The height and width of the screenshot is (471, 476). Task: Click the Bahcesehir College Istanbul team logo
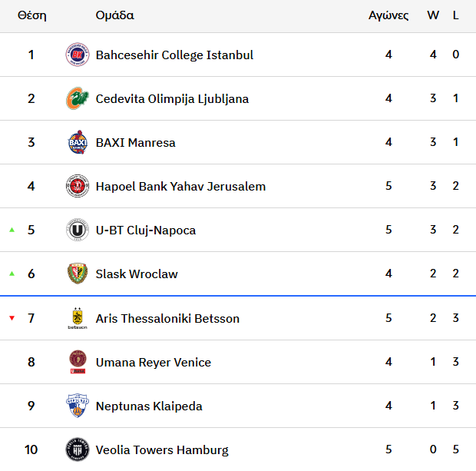[78, 55]
